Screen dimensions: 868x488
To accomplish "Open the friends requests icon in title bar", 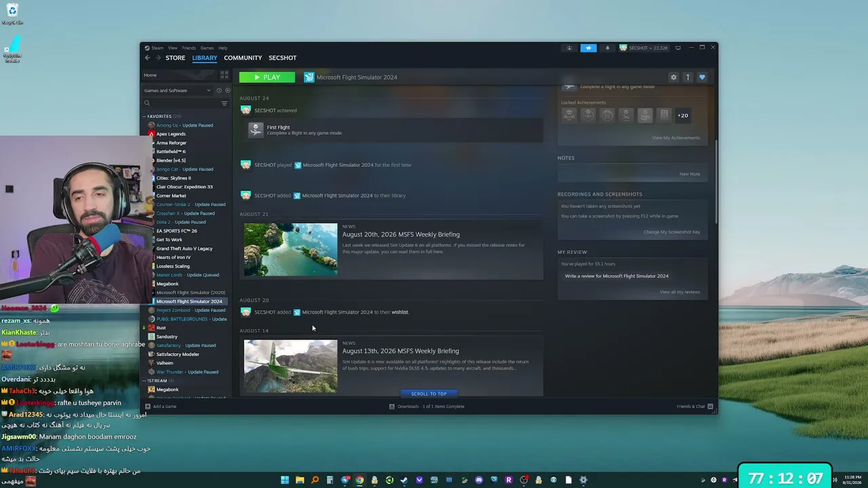I will pyautogui.click(x=570, y=48).
